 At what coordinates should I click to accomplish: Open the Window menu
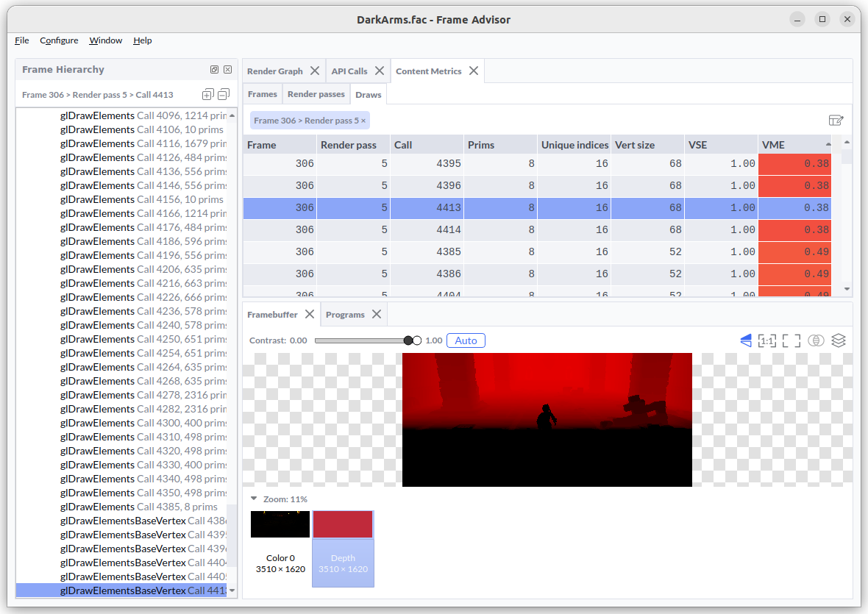(105, 40)
